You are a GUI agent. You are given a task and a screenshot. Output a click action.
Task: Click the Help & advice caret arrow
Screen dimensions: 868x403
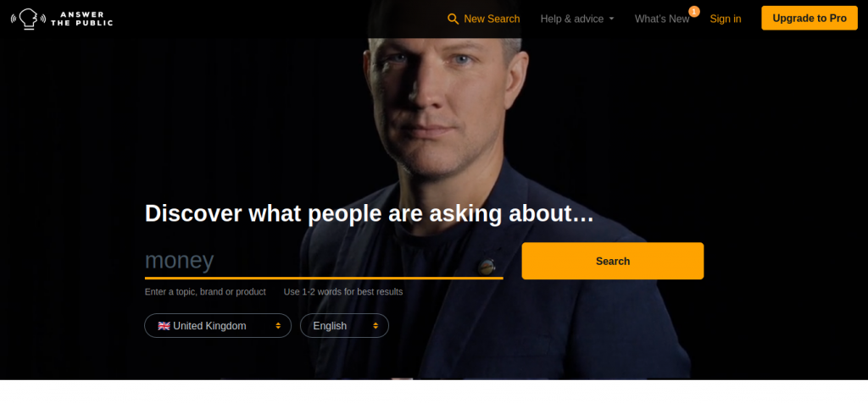click(x=612, y=19)
